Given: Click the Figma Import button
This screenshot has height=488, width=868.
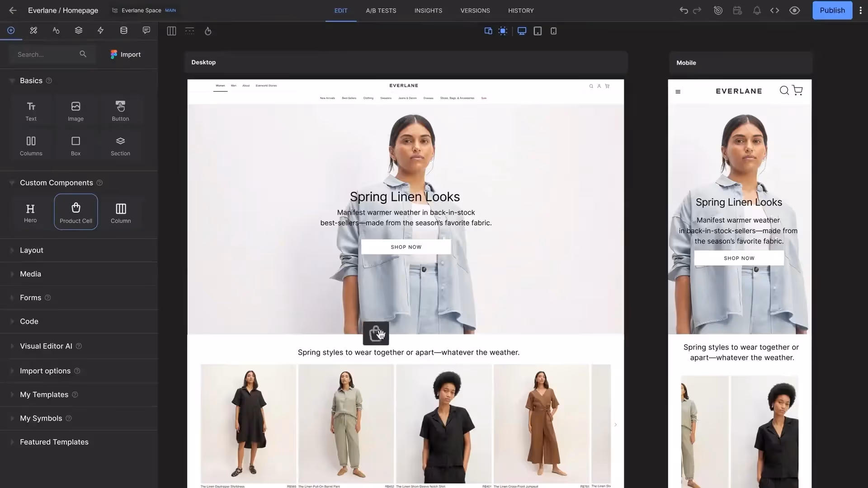Looking at the screenshot, I should pos(125,55).
